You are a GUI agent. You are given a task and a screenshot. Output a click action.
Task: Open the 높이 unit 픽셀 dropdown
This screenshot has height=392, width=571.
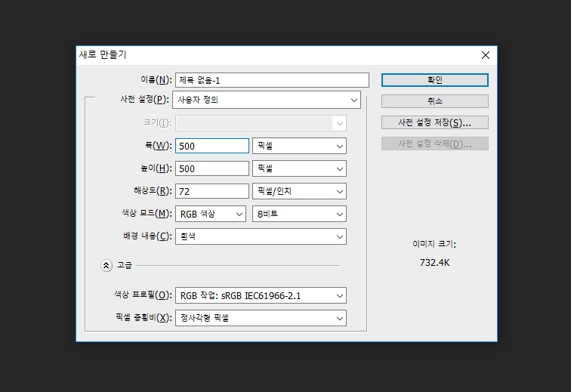point(299,168)
